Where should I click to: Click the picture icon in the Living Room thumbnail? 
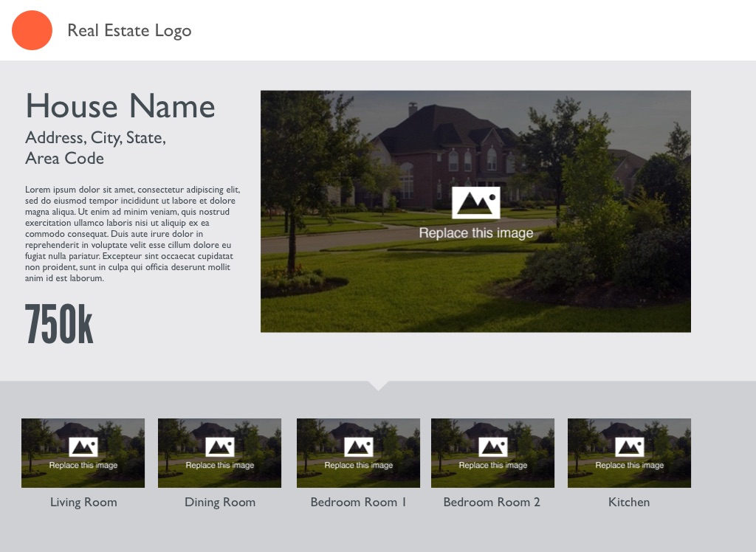83,447
